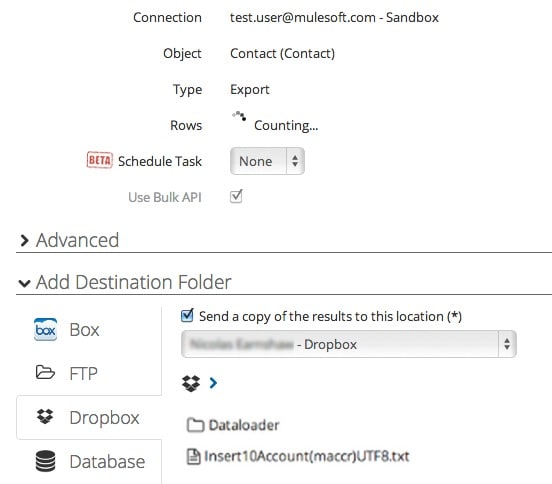Click the Add Destination Folder heading

134,283
